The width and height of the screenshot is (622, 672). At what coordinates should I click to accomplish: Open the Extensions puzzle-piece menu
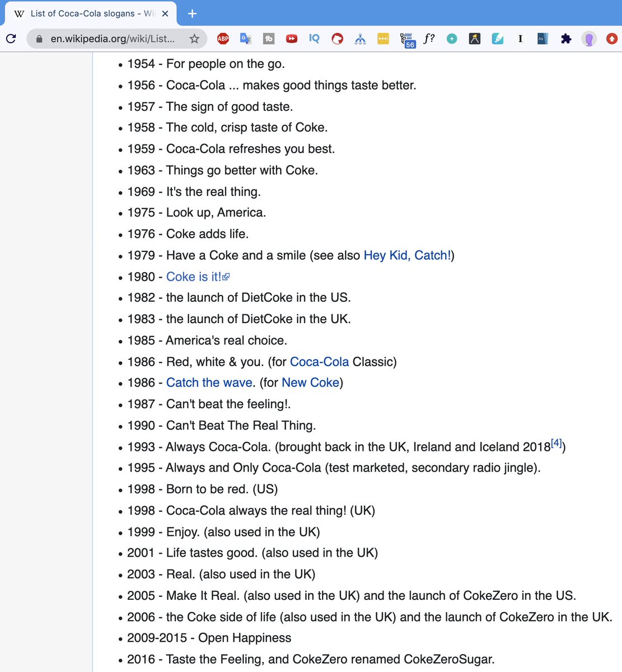[566, 39]
